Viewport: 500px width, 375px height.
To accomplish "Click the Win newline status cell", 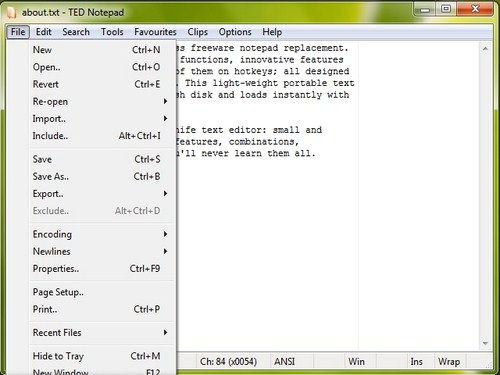I will (360, 362).
